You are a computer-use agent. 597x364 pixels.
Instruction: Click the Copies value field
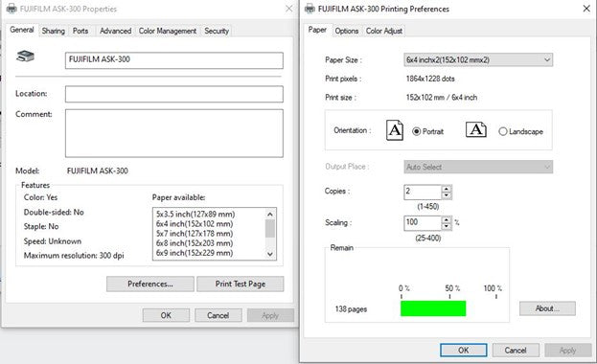click(x=423, y=192)
